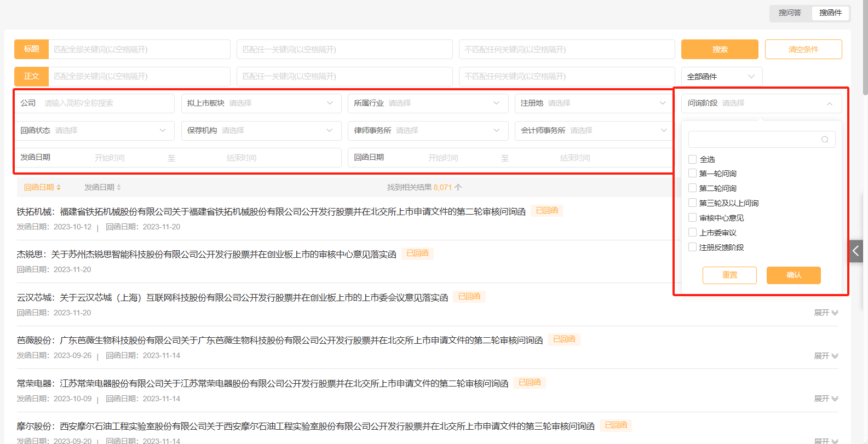
Task: Check the 全选 checkbox
Action: pyautogui.click(x=692, y=159)
